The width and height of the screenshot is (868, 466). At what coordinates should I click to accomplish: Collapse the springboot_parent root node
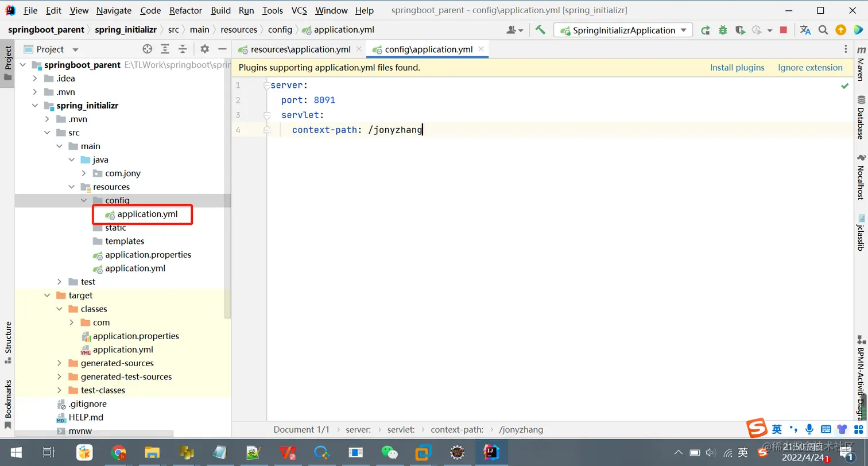23,65
